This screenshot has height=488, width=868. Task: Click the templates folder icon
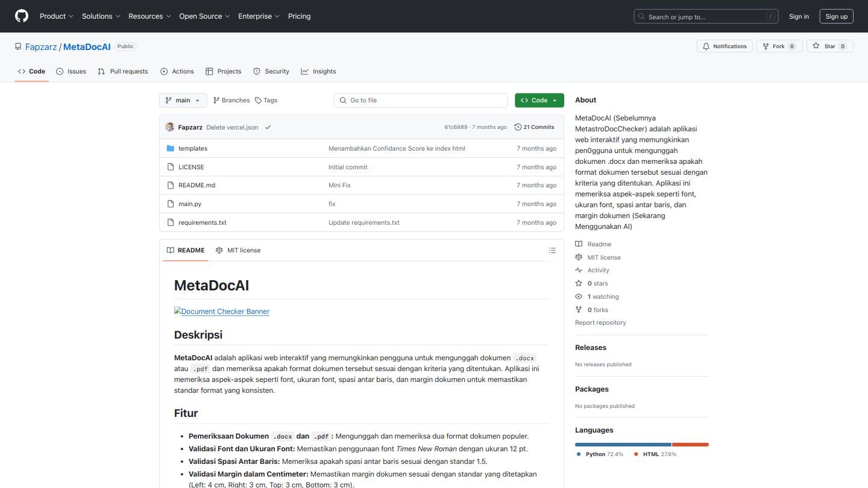point(171,148)
